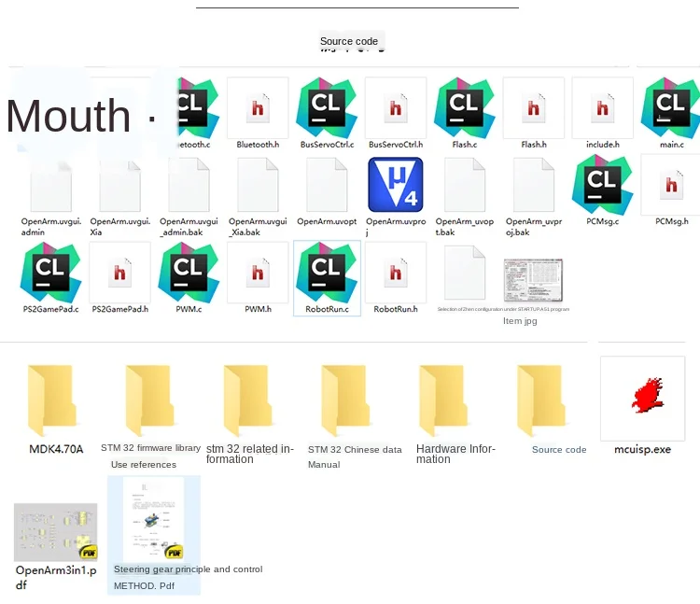Open the PCMsg.c source file
The image size is (700, 604).
[603, 185]
